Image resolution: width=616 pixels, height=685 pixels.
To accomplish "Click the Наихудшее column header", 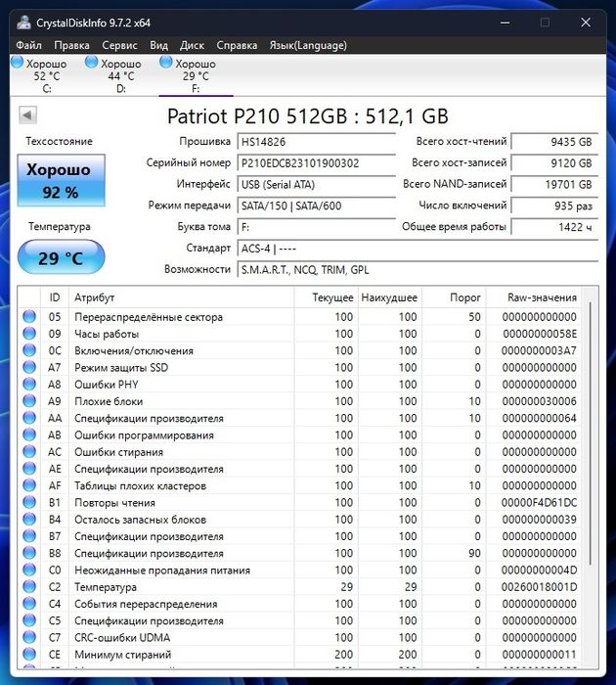I will click(390, 297).
